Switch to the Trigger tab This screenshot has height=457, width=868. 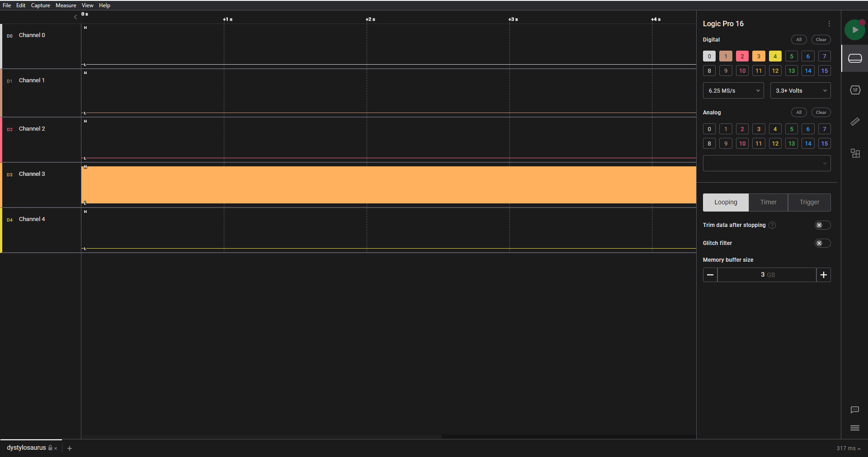(809, 203)
